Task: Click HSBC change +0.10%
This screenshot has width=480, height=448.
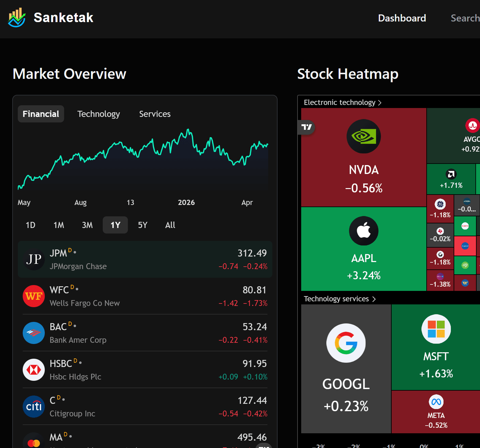Action: coord(255,377)
